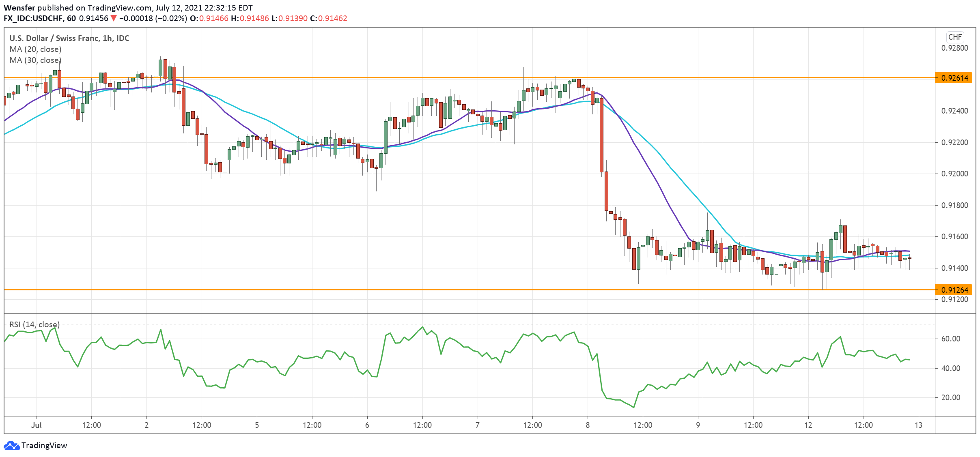Click the U.S. Dollar / Swiss Franc chart title
This screenshot has width=980, height=457.
click(x=69, y=38)
